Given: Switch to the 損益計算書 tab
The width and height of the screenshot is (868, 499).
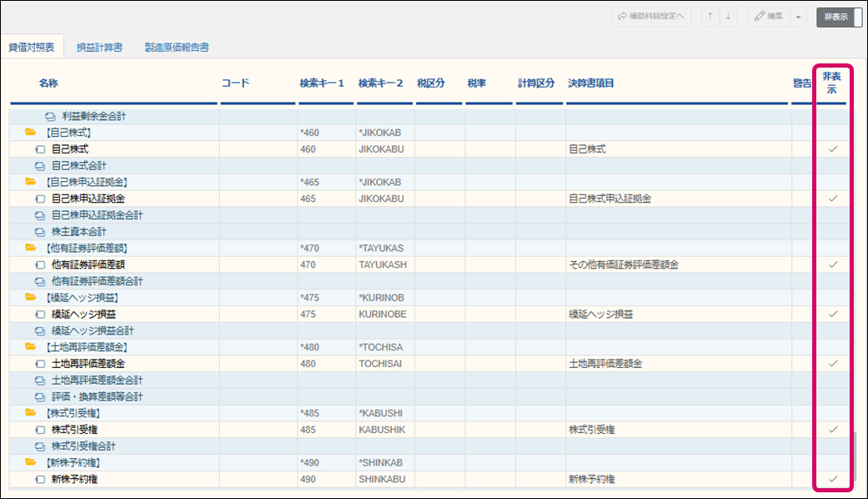Looking at the screenshot, I should click(x=99, y=48).
